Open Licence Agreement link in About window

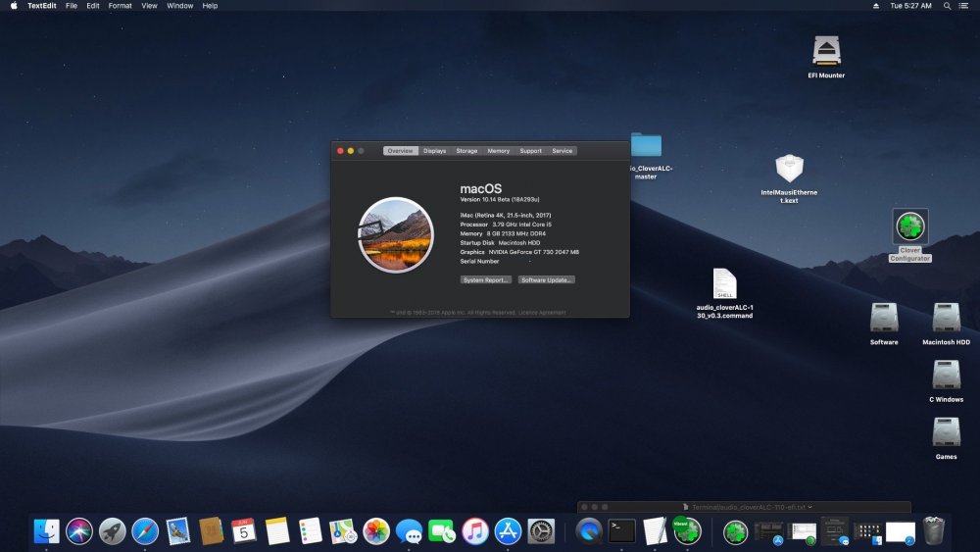pyautogui.click(x=542, y=313)
